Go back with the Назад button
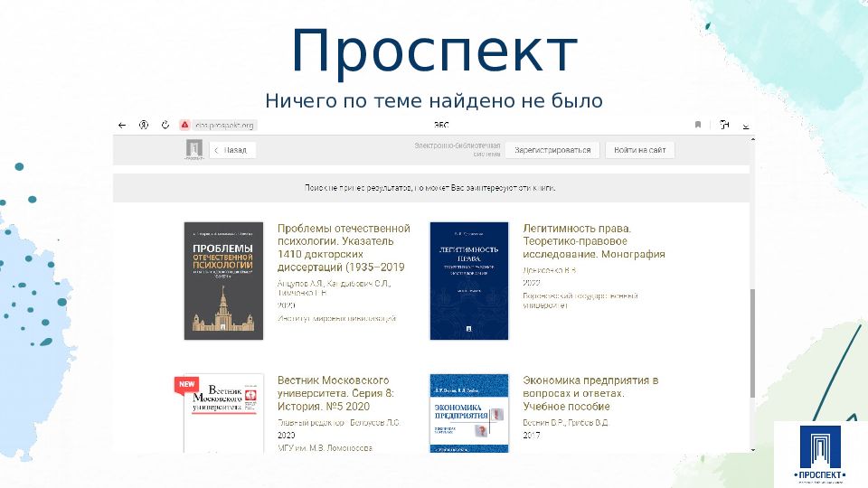868x488 pixels. [232, 150]
